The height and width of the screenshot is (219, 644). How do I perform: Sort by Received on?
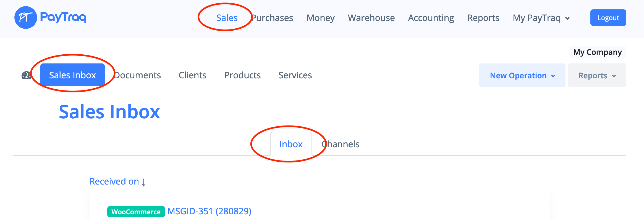(114, 181)
